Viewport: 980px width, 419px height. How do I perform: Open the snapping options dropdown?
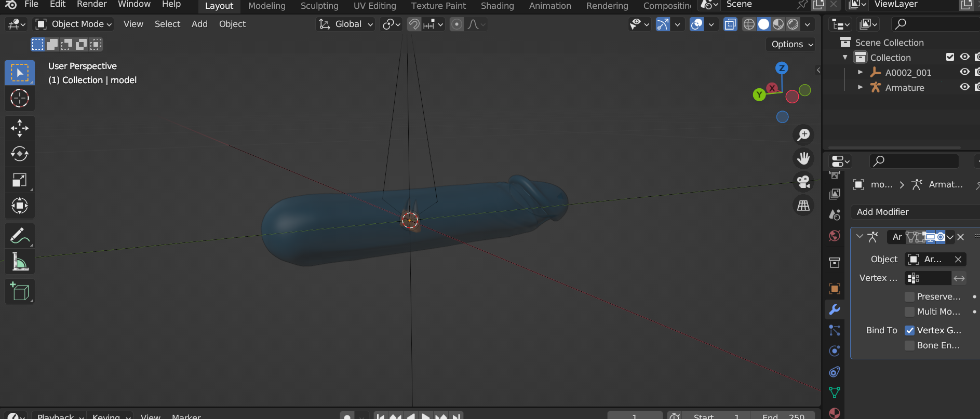(434, 24)
